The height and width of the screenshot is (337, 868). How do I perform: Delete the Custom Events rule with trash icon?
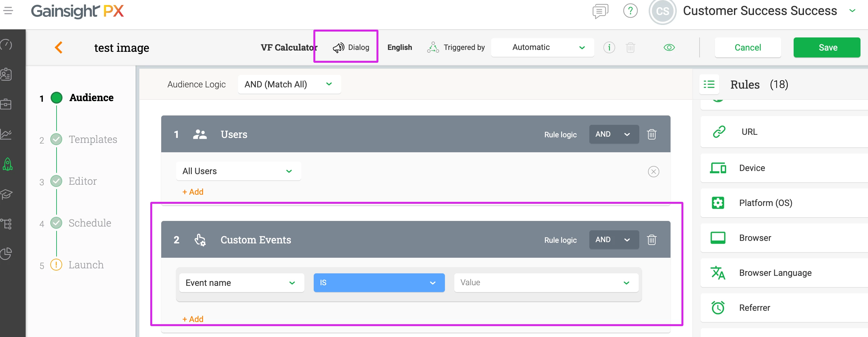coord(652,240)
